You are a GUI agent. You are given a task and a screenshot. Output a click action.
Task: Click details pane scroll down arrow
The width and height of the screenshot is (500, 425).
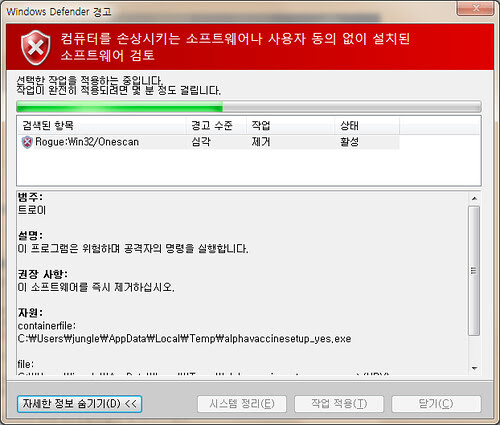pos(474,368)
